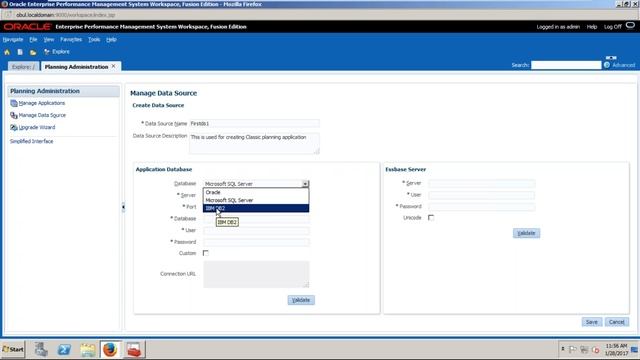The height and width of the screenshot is (360, 640).
Task: Open the Manage Applications link
Action: tap(42, 103)
